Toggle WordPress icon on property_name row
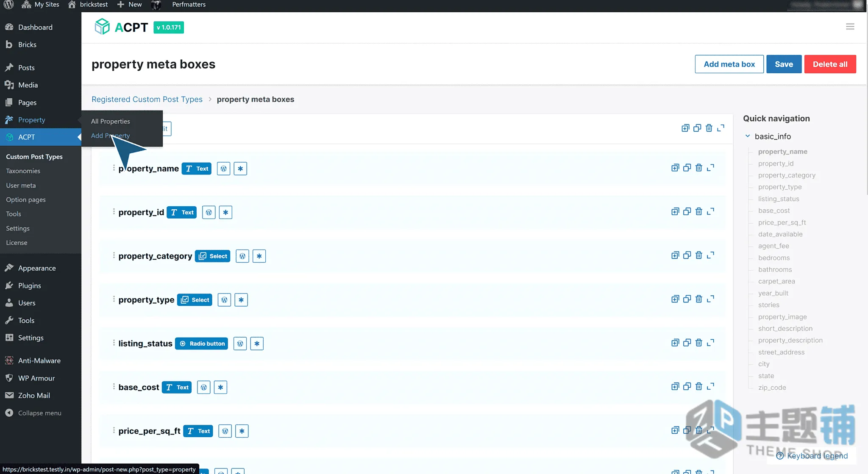The width and height of the screenshot is (868, 474). [224, 169]
